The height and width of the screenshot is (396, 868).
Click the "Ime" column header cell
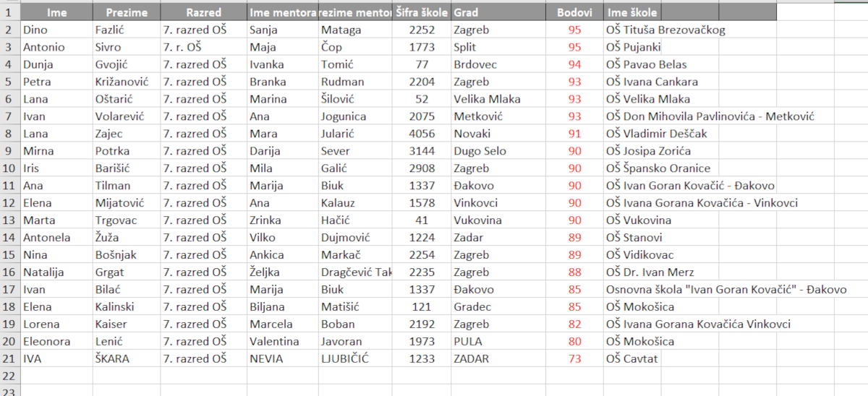(x=56, y=13)
